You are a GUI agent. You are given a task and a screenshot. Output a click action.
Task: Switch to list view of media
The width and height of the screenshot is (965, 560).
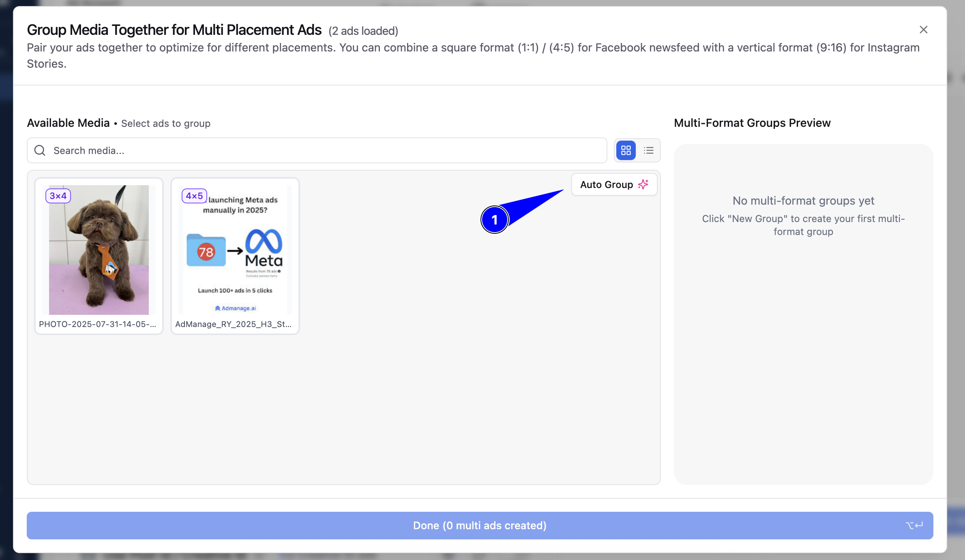coord(648,150)
